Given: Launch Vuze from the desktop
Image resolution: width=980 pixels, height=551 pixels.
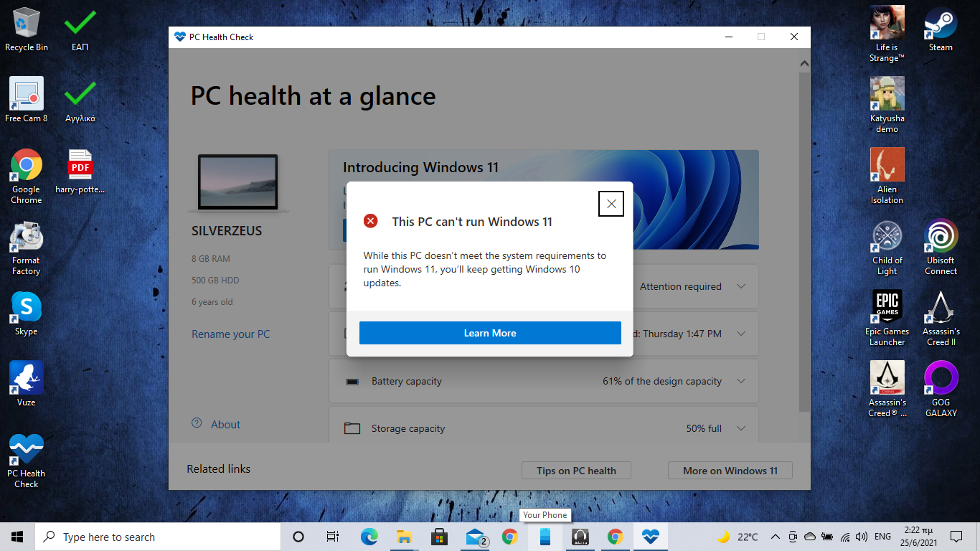Looking at the screenshot, I should click(x=27, y=384).
